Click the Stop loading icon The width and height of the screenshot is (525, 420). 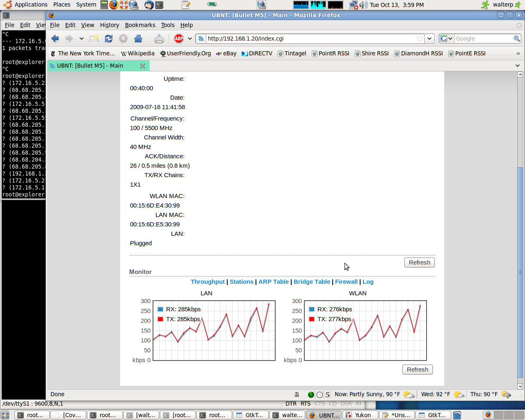[x=123, y=39]
